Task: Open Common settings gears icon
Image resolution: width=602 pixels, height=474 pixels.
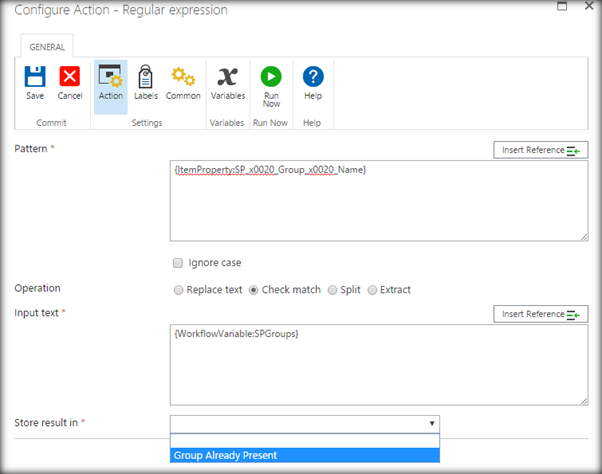Action: click(183, 76)
